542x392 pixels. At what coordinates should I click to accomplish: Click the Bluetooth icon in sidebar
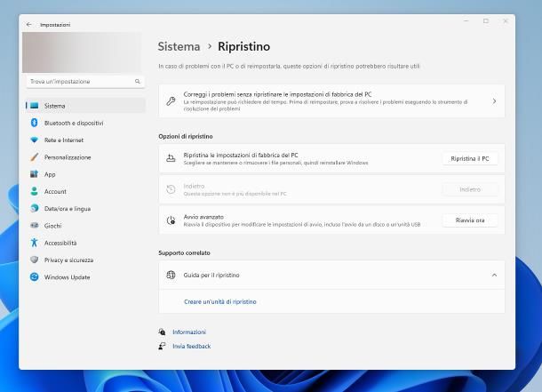(35, 123)
